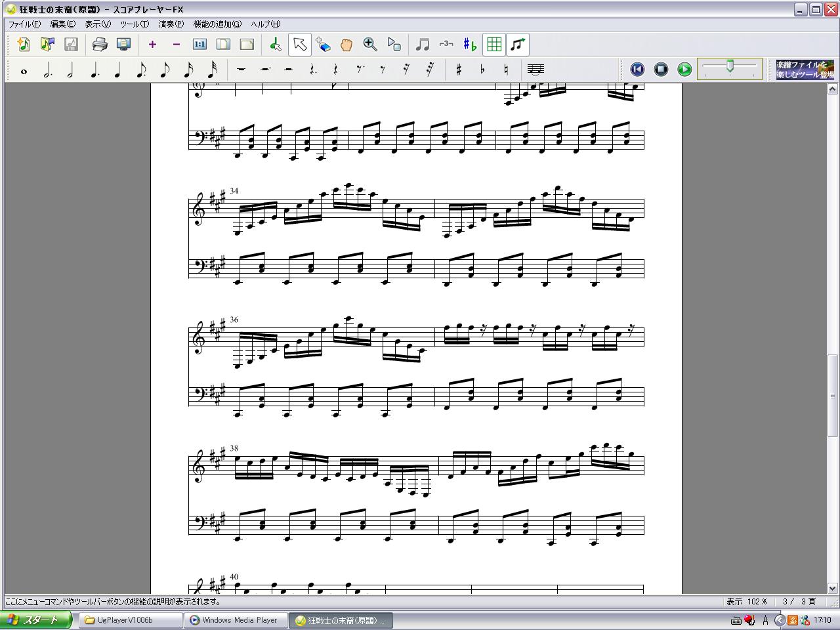Select the thirty-second note duration
Screen dimensions: 840x630
[x=212, y=70]
